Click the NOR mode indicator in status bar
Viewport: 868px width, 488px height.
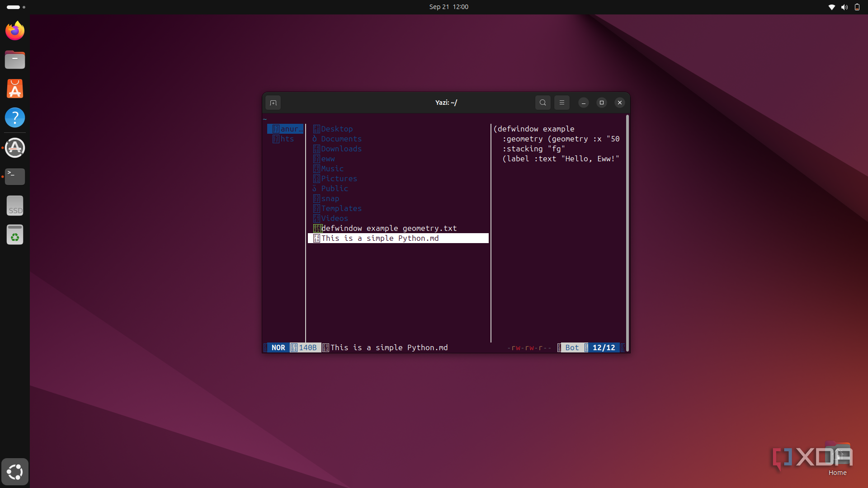tap(278, 347)
